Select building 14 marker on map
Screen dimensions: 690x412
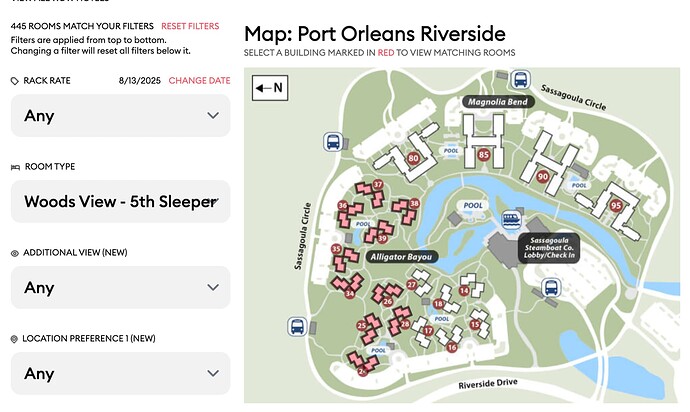(464, 291)
